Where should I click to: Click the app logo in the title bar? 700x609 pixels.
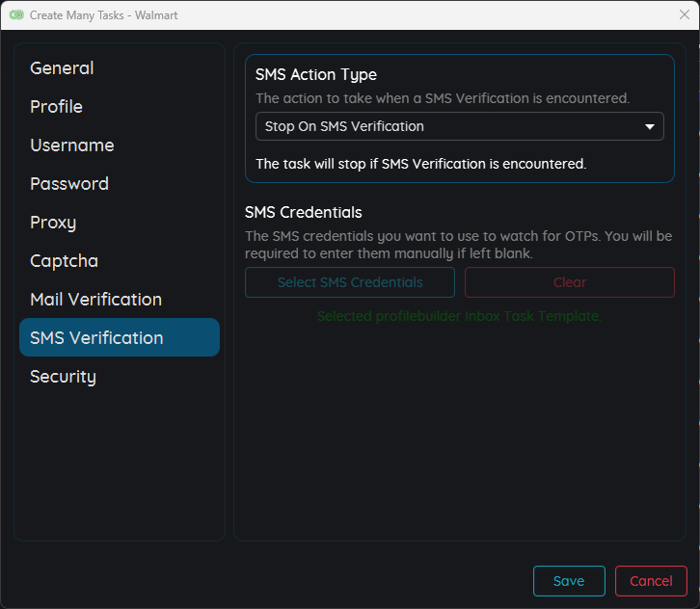pos(16,15)
